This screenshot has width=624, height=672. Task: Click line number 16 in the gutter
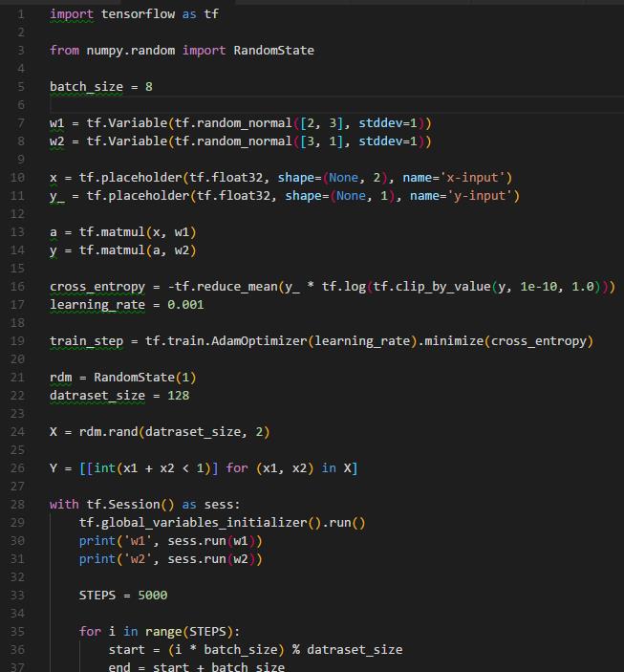[x=17, y=286]
